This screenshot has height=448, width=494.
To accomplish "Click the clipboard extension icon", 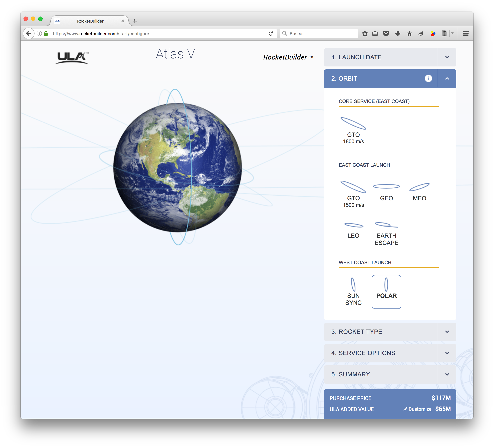I will pos(444,34).
